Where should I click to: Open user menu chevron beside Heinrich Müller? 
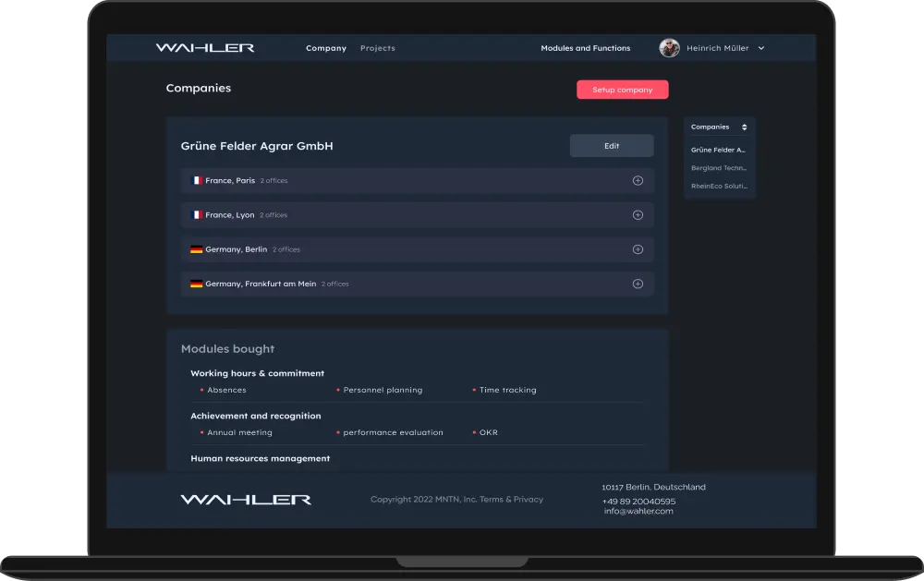(x=761, y=48)
